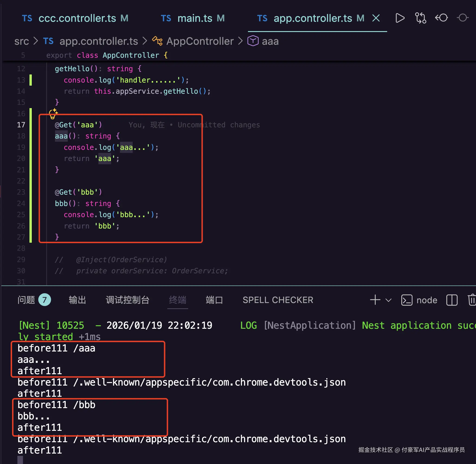
Task: Click the terminal cursor block at the bottom
Action: click(20, 460)
